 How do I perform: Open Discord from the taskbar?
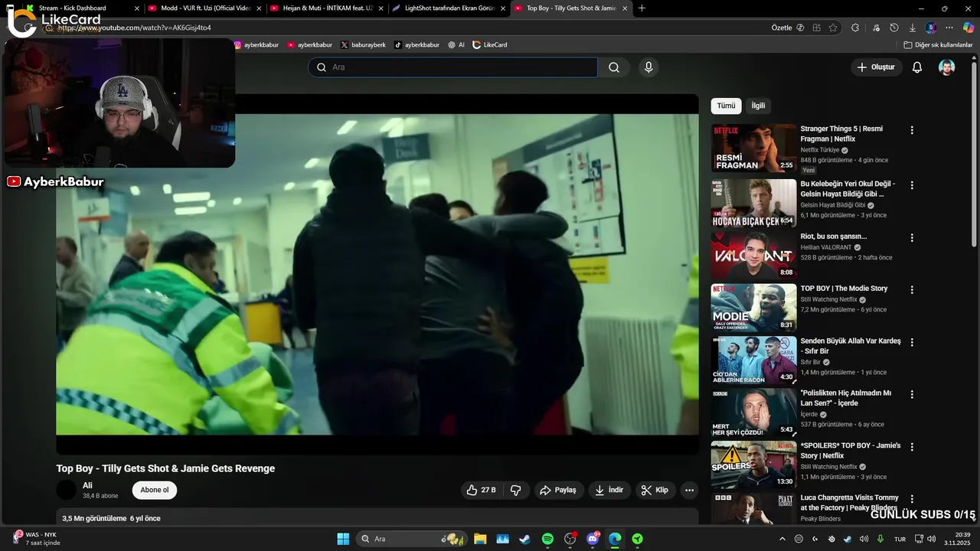(593, 539)
